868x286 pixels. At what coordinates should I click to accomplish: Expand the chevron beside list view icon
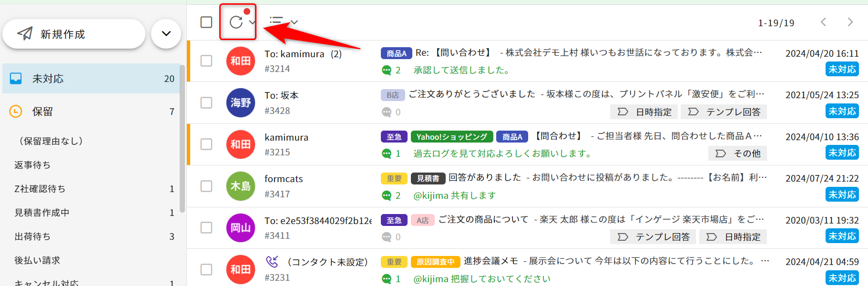click(294, 22)
